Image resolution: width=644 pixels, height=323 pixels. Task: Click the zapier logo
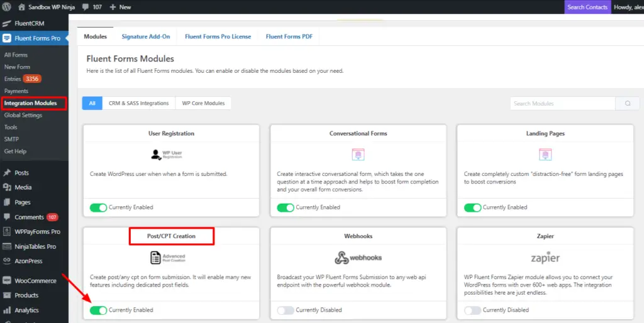(545, 258)
